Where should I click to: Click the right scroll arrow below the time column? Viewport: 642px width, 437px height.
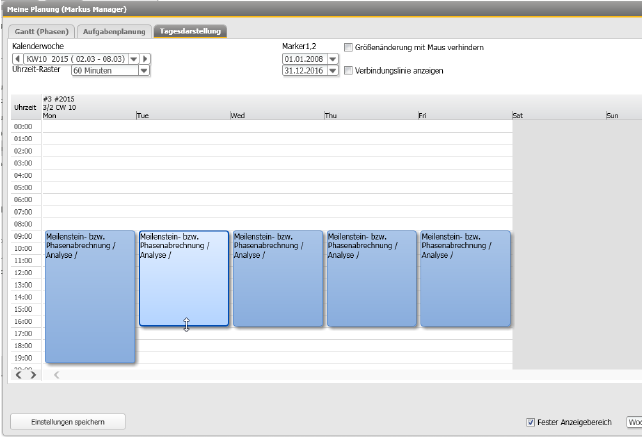coord(33,375)
